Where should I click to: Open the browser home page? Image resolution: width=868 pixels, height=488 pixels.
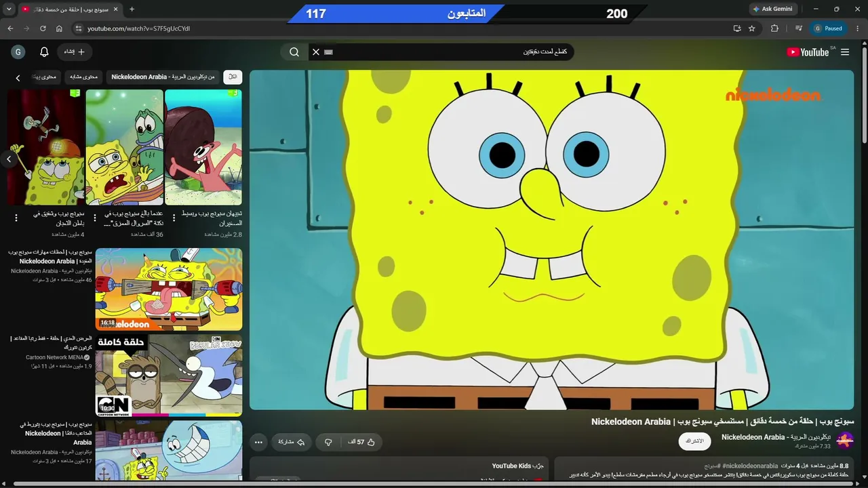coord(59,28)
